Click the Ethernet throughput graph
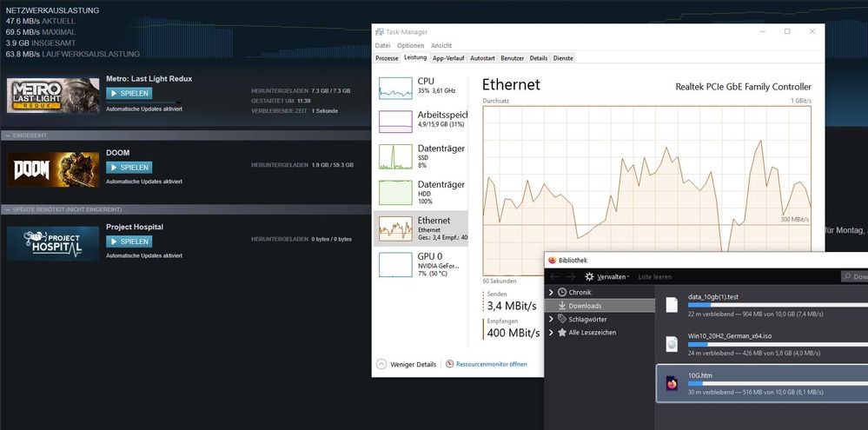This screenshot has width=868, height=430. click(x=646, y=191)
